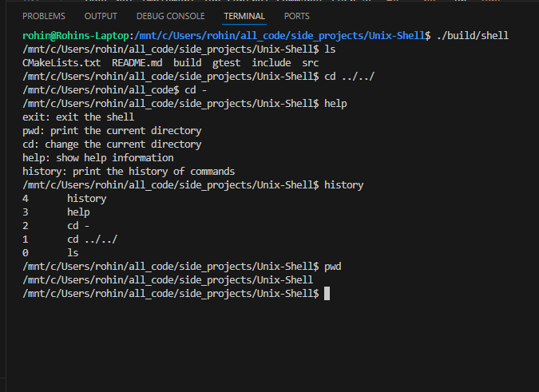Image resolution: width=539 pixels, height=392 pixels.
Task: Click the typed 'help' command at the prompt
Action: [335, 104]
